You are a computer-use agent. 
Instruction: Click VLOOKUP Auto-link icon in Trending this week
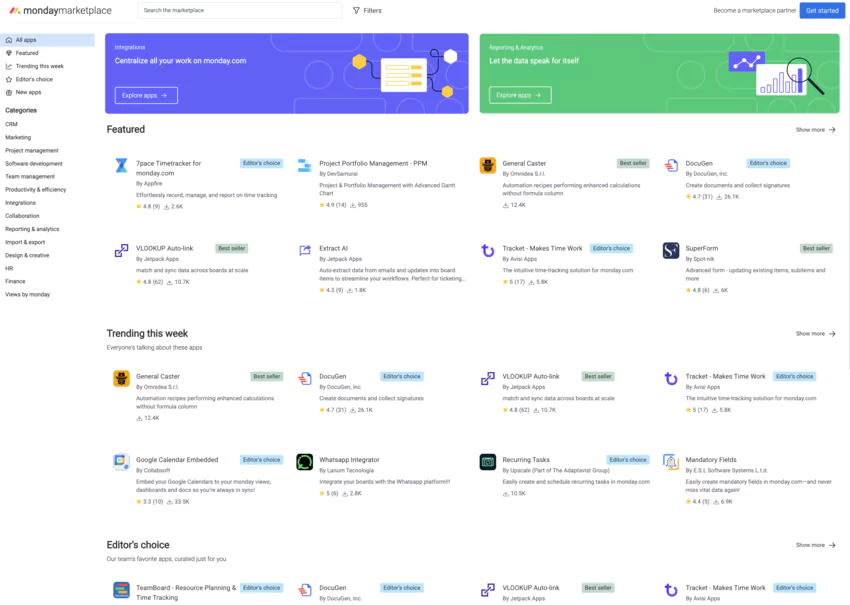[x=488, y=378]
